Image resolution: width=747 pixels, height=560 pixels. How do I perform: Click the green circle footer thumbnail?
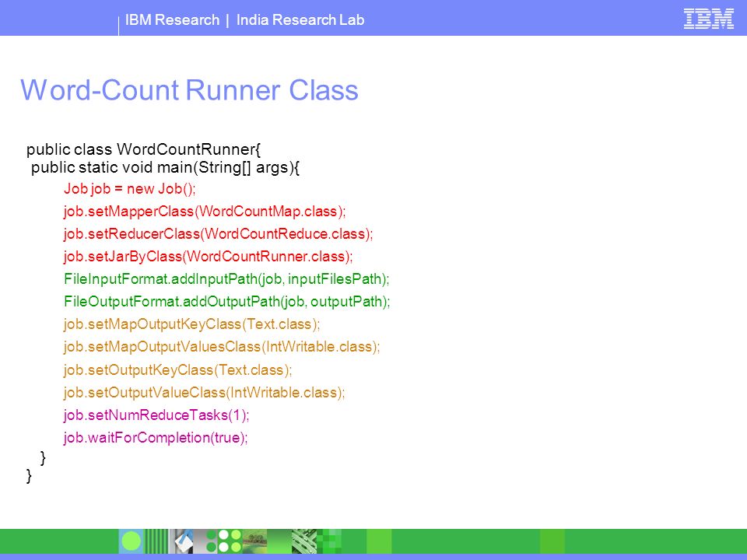tap(131, 541)
